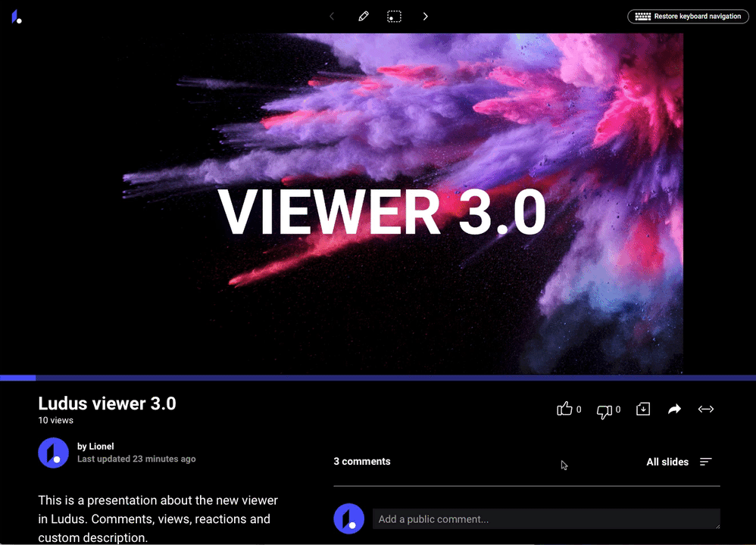Share the presentation via arrow icon
Screen dimensions: 756x545
pyautogui.click(x=674, y=410)
